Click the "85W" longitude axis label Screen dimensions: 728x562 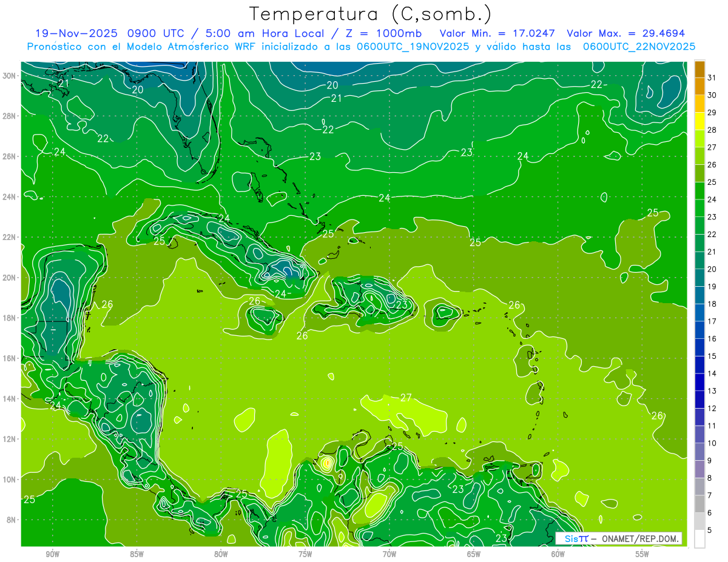(136, 554)
